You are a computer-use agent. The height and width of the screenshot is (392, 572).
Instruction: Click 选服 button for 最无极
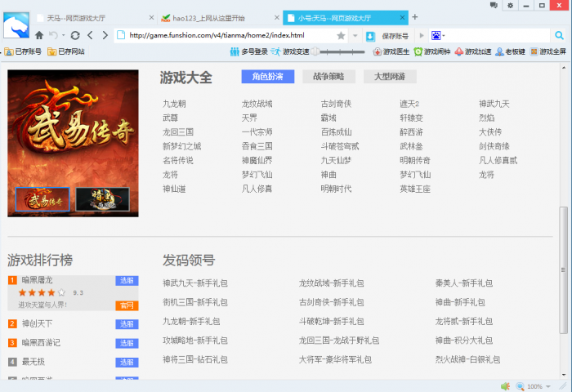[127, 362]
